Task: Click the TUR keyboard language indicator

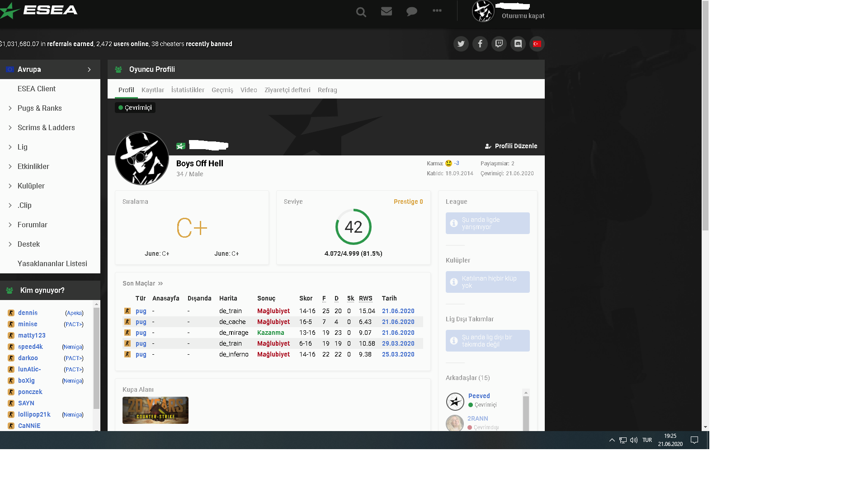Action: pyautogui.click(x=647, y=440)
